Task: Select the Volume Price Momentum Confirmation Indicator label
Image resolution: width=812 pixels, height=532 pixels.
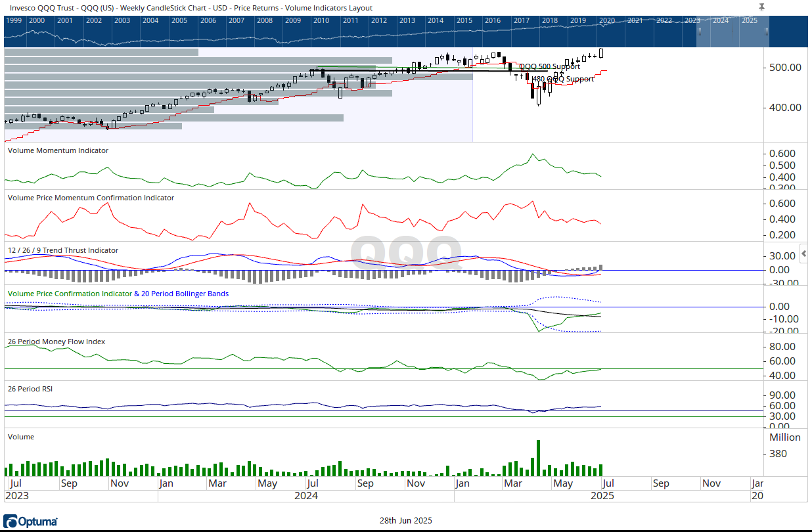Action: point(91,198)
